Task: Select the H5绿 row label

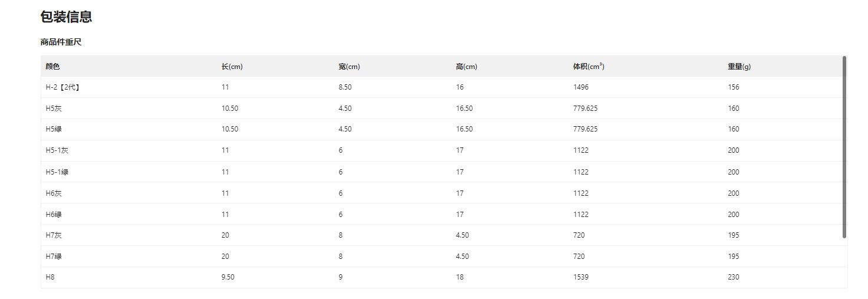Action: 54,129
